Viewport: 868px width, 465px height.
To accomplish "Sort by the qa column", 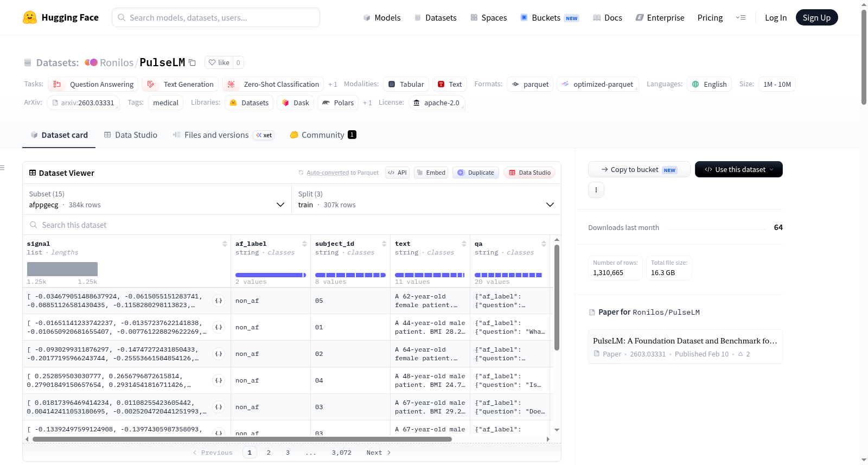I will [x=544, y=244].
